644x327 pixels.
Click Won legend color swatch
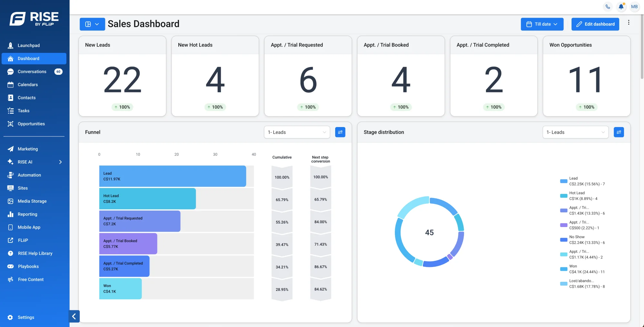coord(563,269)
